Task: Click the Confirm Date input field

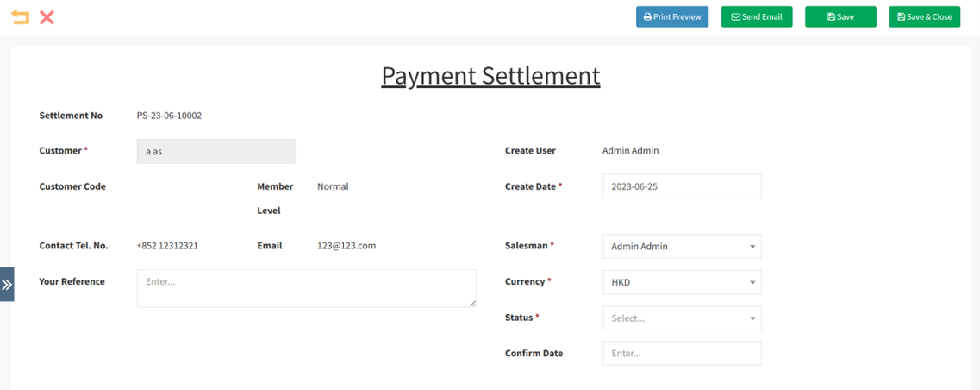Action: click(x=682, y=354)
